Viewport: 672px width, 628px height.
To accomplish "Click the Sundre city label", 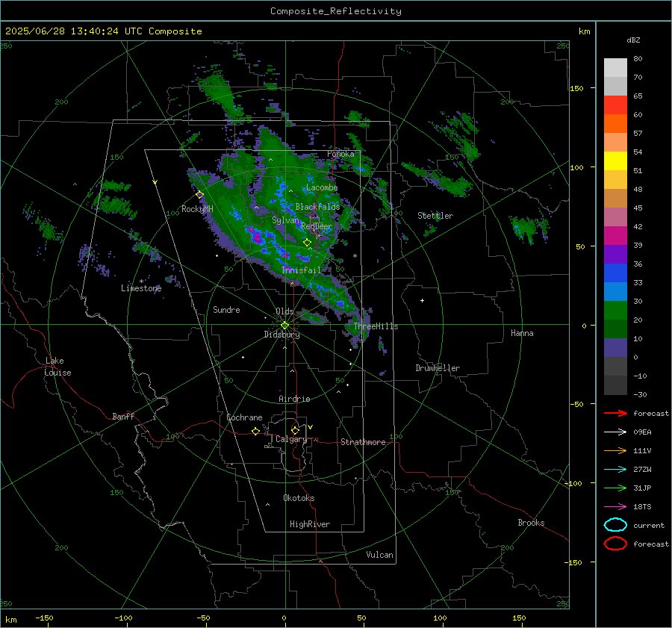I will coord(226,310).
